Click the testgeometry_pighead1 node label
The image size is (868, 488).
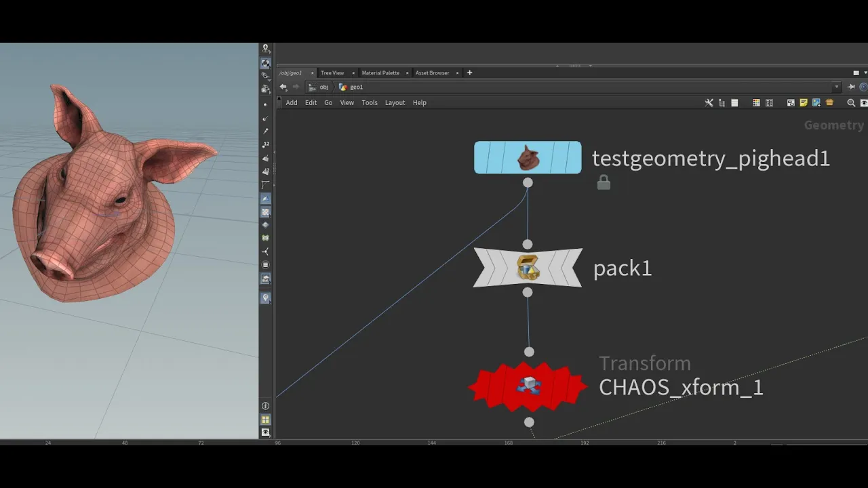711,159
